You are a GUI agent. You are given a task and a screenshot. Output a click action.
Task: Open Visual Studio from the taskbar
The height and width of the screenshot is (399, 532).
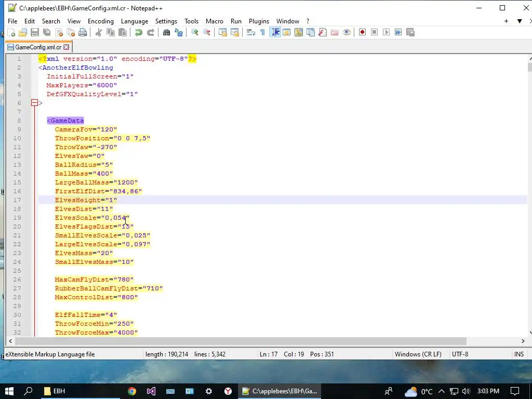coord(151,391)
